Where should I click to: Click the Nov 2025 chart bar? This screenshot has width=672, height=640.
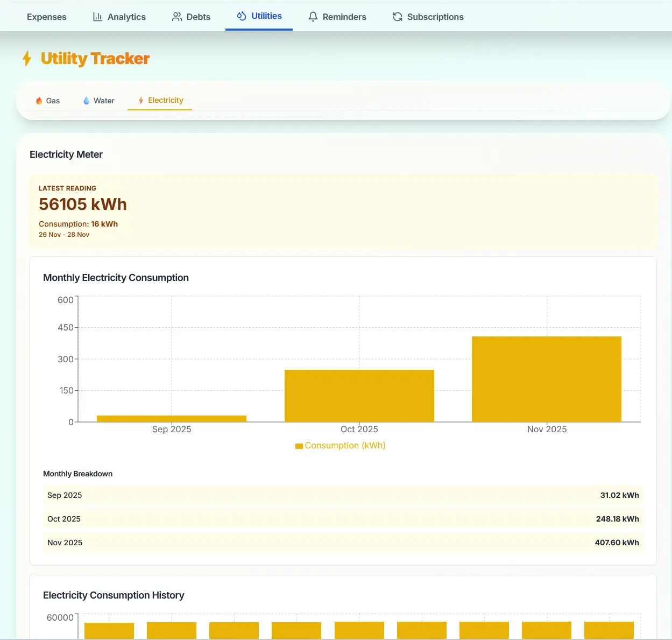tap(547, 379)
